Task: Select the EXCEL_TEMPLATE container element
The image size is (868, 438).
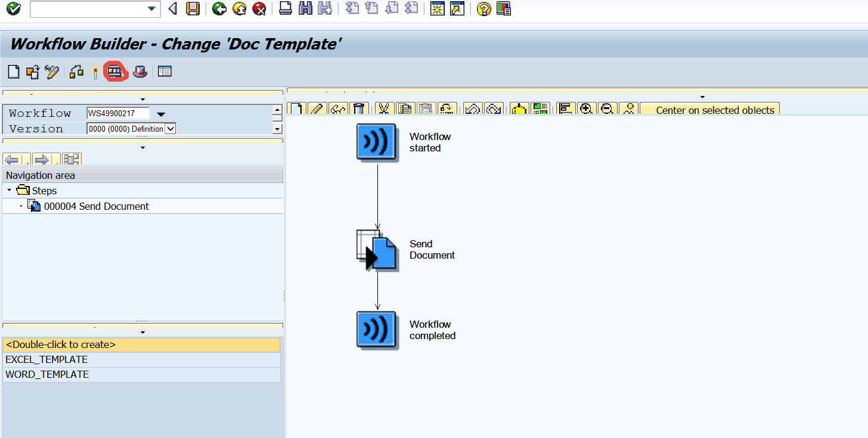Action: pos(46,359)
